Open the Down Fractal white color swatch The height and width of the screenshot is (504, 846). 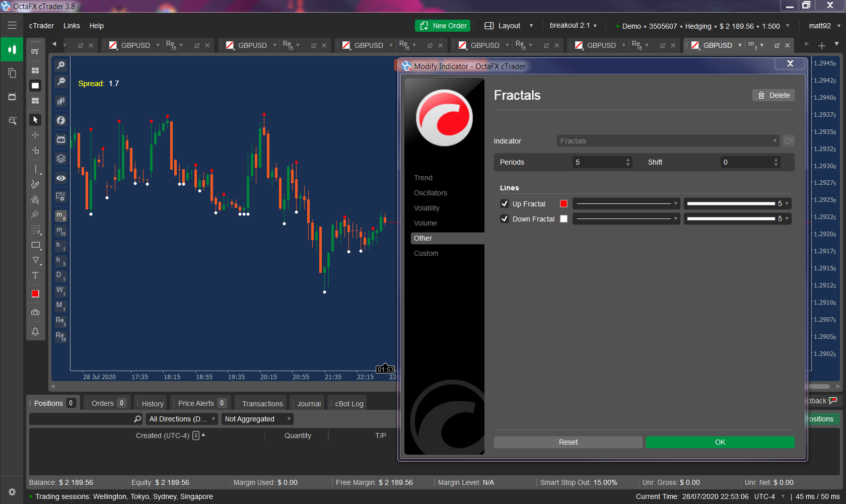click(x=563, y=219)
